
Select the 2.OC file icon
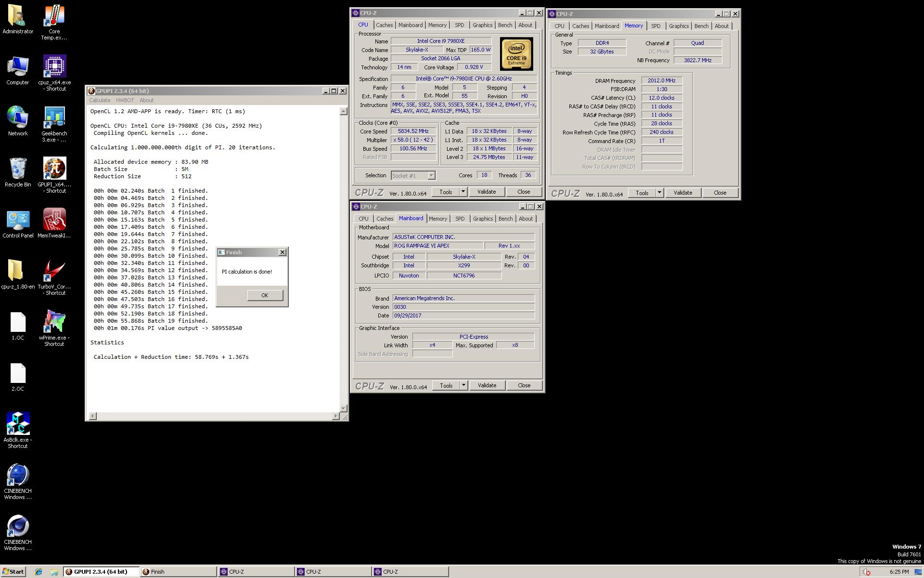pyautogui.click(x=17, y=373)
